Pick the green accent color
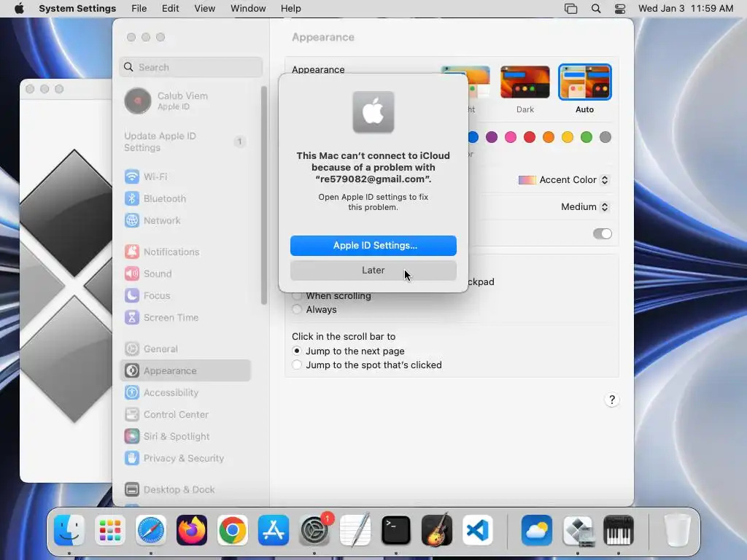This screenshot has width=747, height=560. (586, 137)
